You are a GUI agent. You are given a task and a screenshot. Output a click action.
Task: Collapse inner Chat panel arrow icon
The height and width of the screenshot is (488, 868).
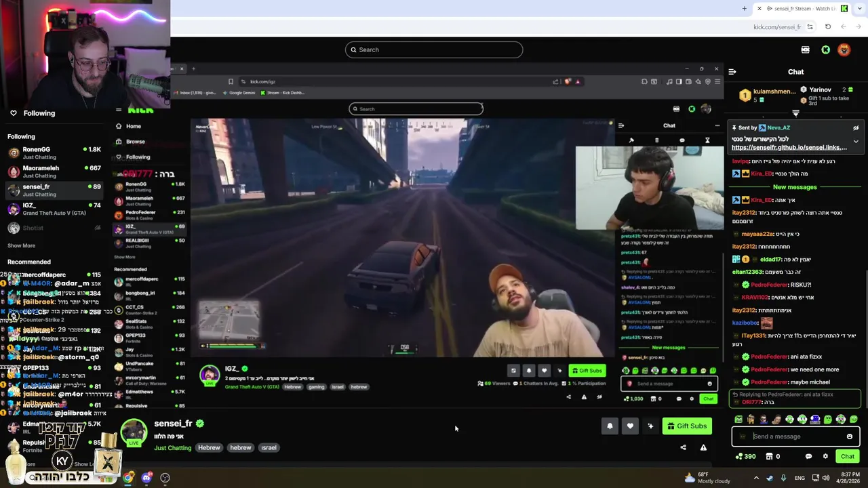click(x=621, y=125)
